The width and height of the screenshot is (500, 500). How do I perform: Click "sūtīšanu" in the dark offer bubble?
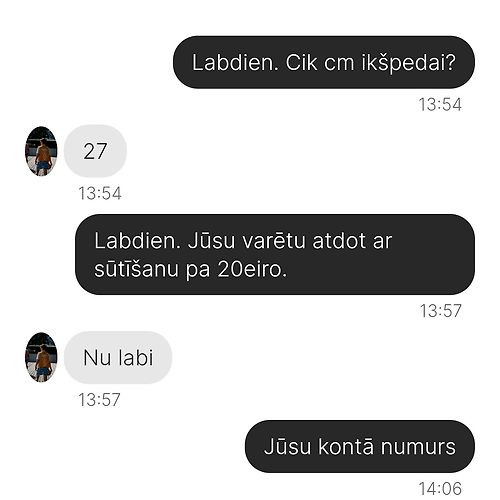pos(136,269)
